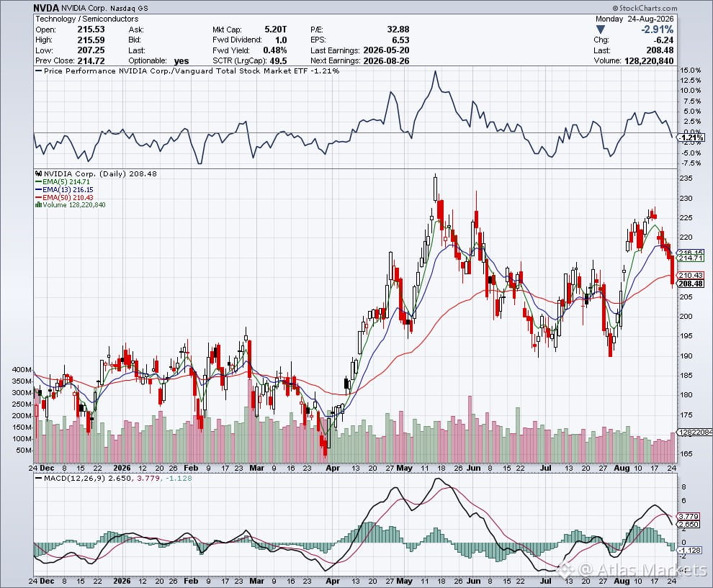Click the Prev Close value 214.72
The width and height of the screenshot is (713, 588).
coord(91,61)
